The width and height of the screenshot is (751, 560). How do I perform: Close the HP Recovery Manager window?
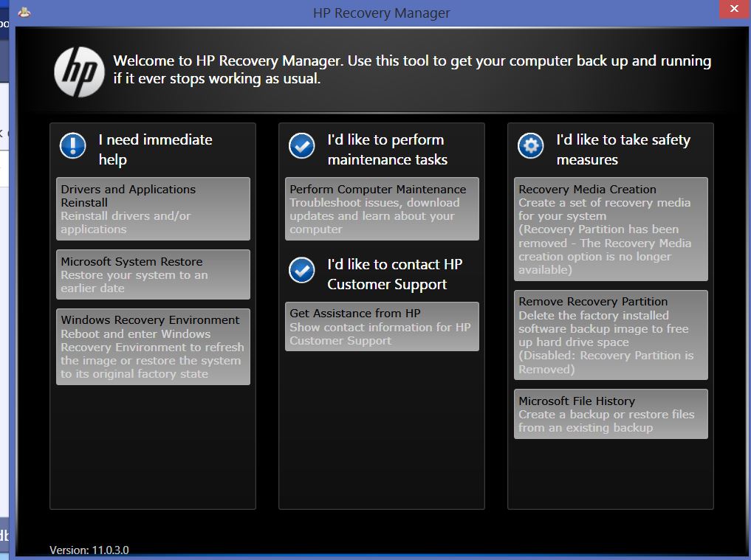tap(734, 9)
